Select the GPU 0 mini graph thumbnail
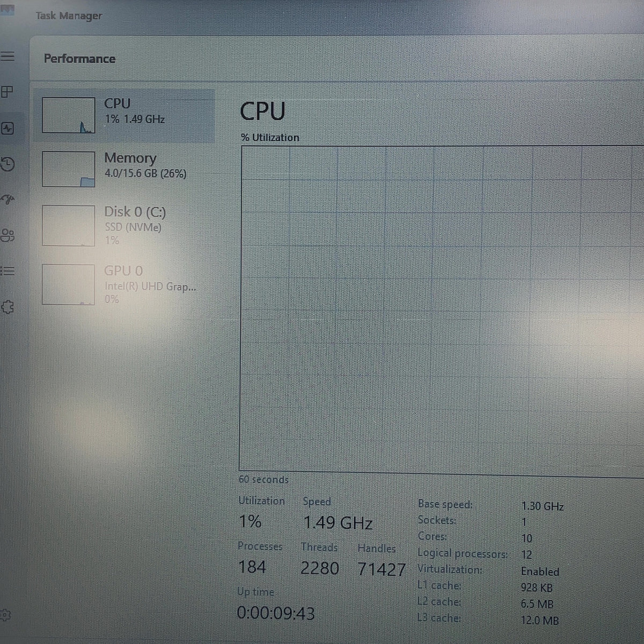This screenshot has height=644, width=644. coord(69,284)
